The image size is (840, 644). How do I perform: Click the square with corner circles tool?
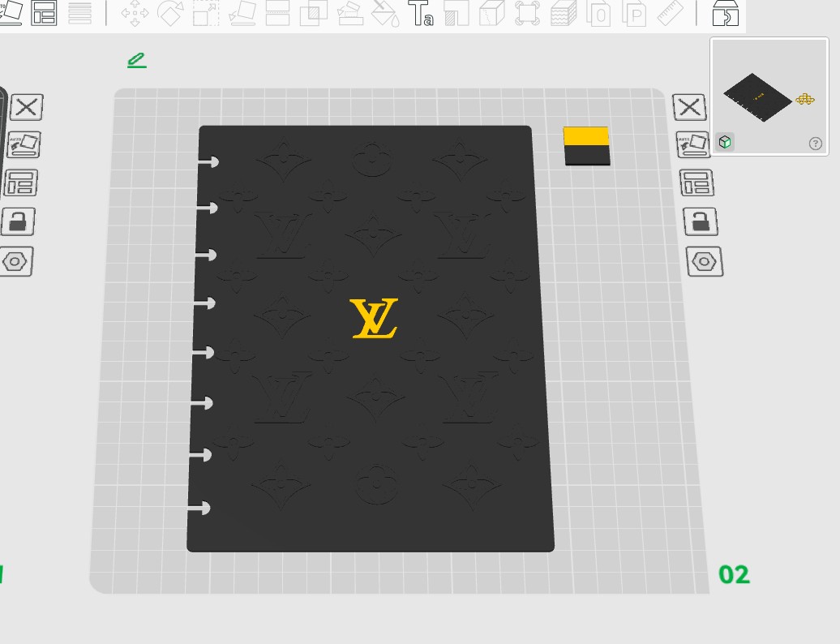click(527, 13)
